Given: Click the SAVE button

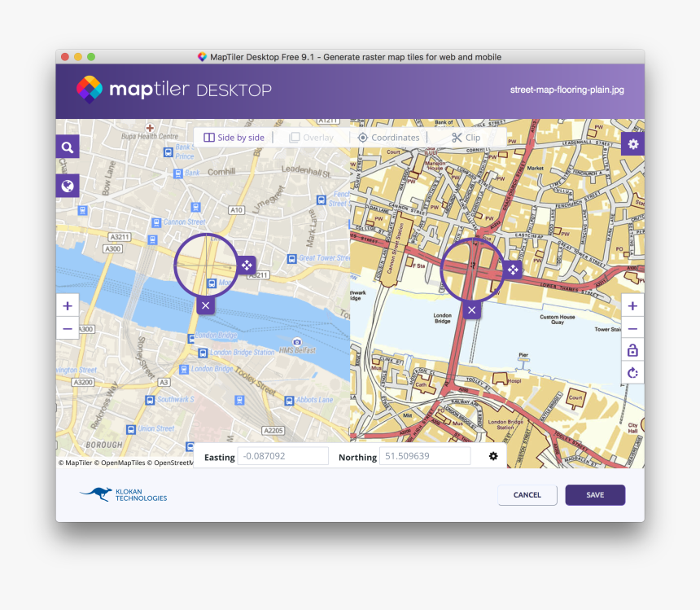Looking at the screenshot, I should (595, 495).
